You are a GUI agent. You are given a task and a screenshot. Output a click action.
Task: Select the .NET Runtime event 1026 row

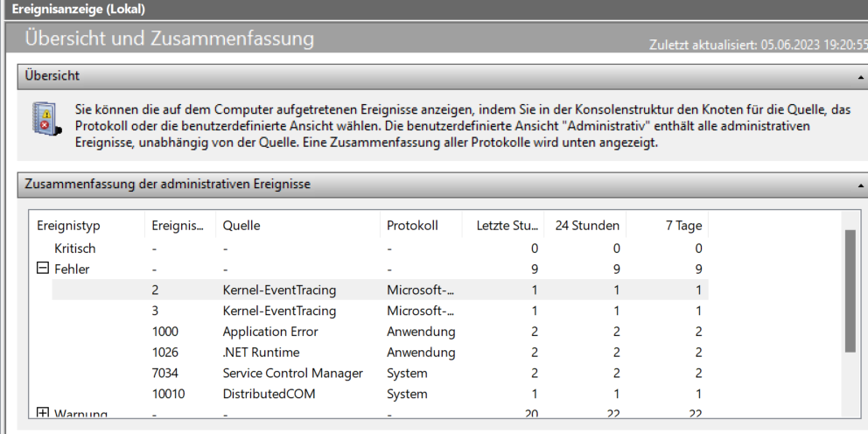(261, 353)
